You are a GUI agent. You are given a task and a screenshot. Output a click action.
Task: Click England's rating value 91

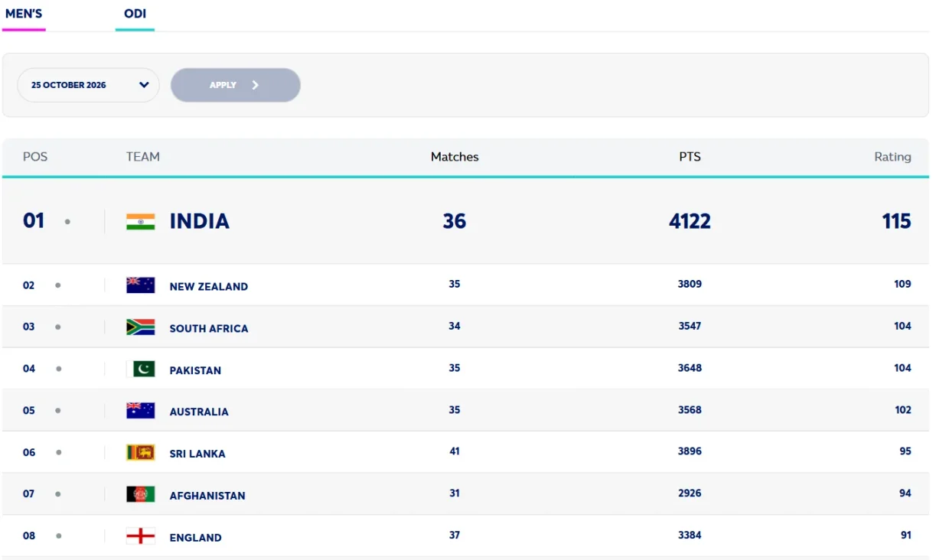pos(906,536)
